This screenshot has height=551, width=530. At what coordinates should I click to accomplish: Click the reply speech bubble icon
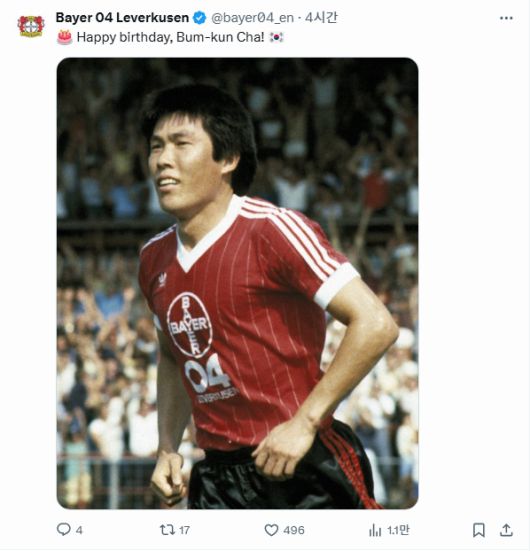64,530
